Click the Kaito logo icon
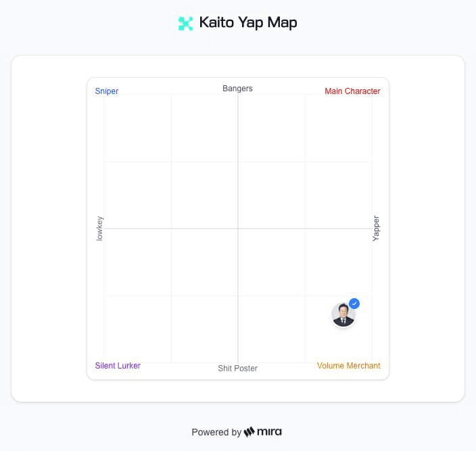 (185, 24)
